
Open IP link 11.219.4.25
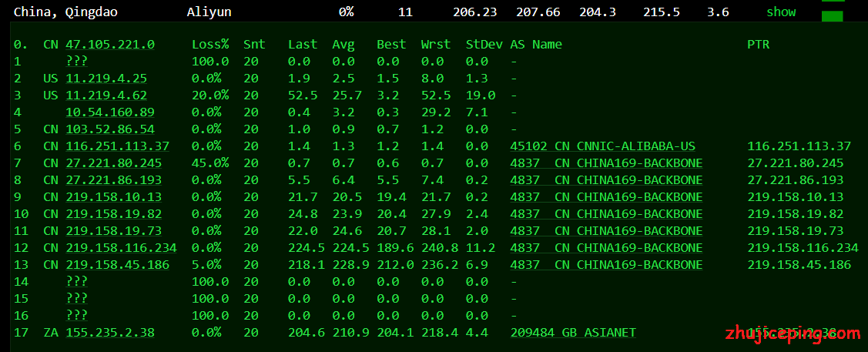coord(106,79)
